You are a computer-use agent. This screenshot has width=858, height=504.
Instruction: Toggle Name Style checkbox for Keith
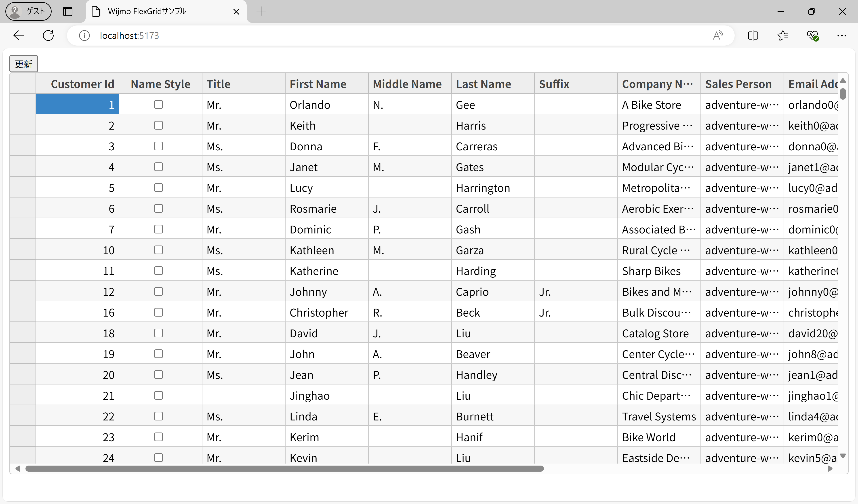[x=158, y=125]
